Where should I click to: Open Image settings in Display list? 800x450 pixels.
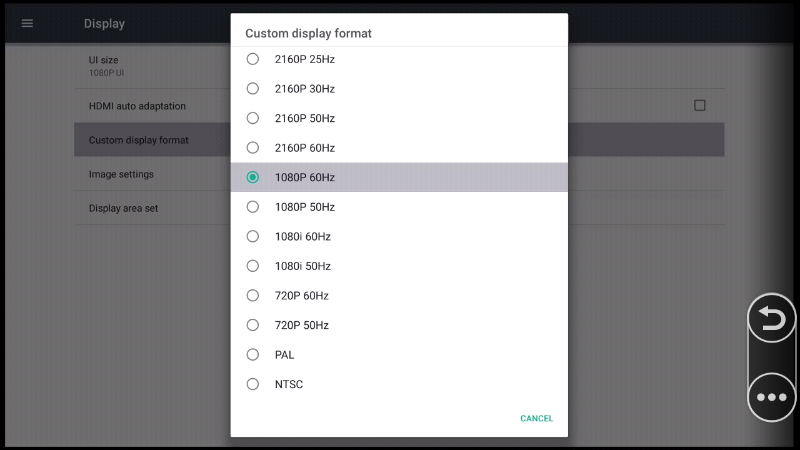click(150, 174)
